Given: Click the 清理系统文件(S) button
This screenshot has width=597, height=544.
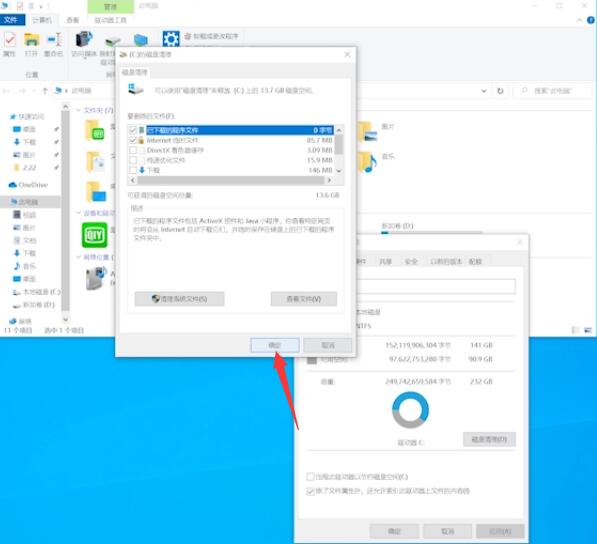Looking at the screenshot, I should (179, 299).
